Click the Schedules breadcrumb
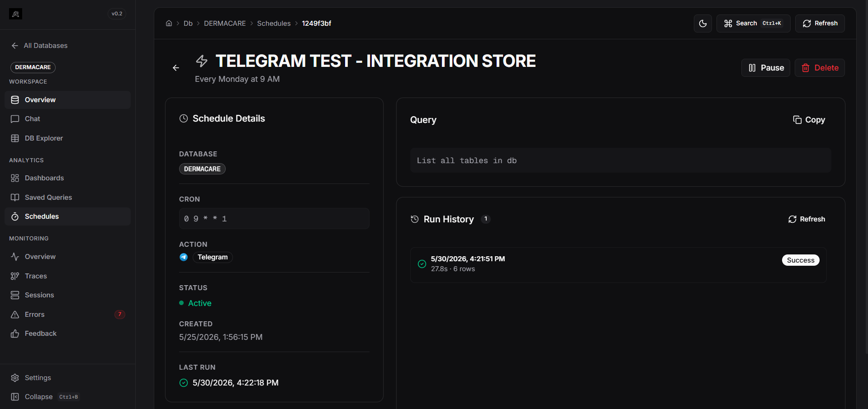 [274, 24]
